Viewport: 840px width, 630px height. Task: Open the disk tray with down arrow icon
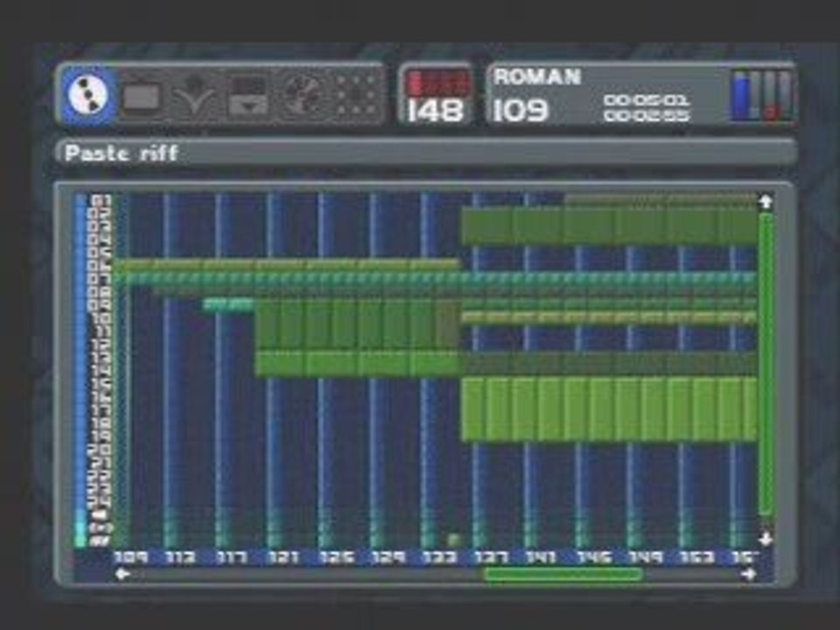click(x=248, y=96)
